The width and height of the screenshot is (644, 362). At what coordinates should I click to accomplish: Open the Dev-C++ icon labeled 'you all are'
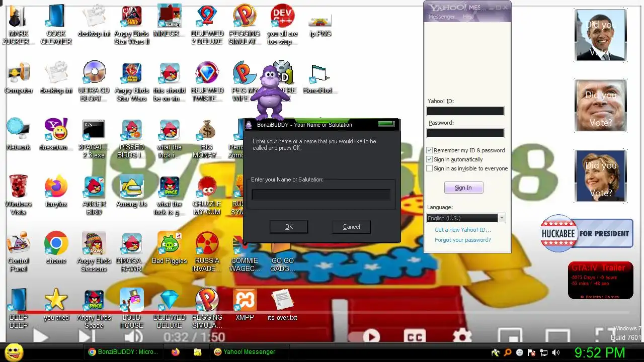point(282,24)
